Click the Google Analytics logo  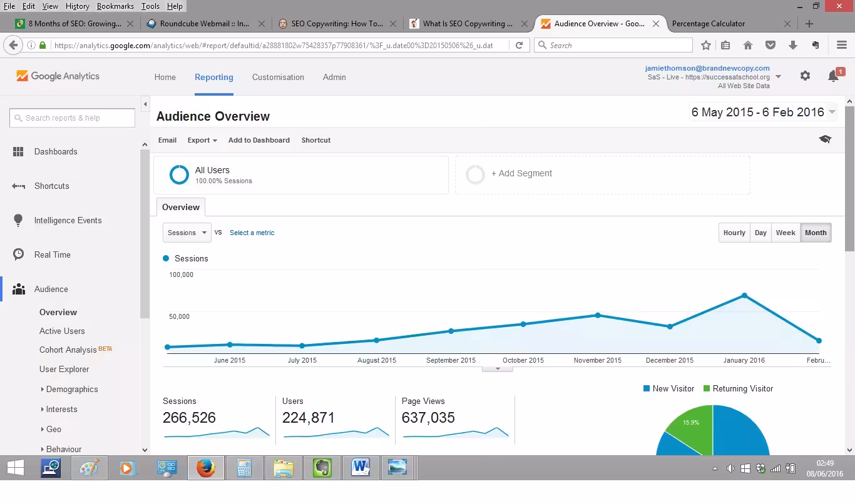[x=58, y=76]
